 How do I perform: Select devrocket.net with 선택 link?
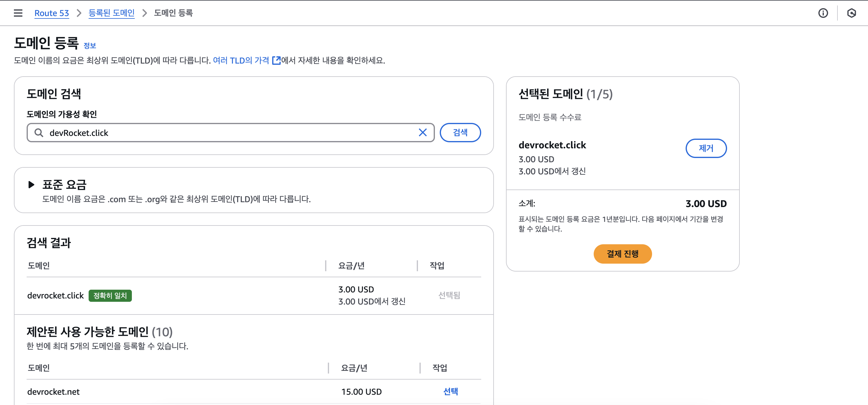pos(450,391)
